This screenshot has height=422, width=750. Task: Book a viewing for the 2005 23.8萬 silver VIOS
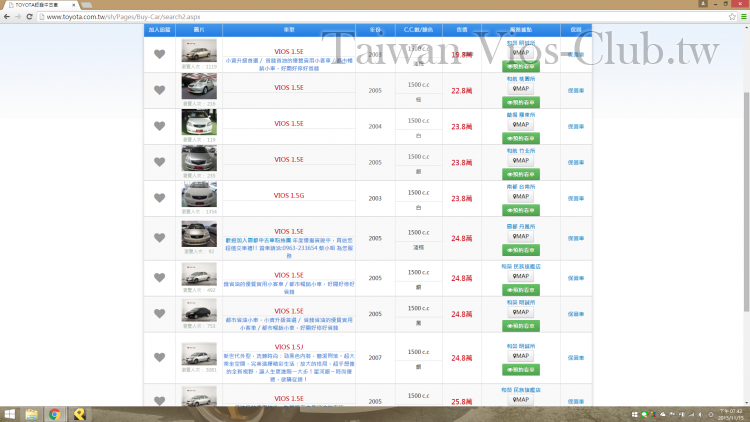click(521, 174)
